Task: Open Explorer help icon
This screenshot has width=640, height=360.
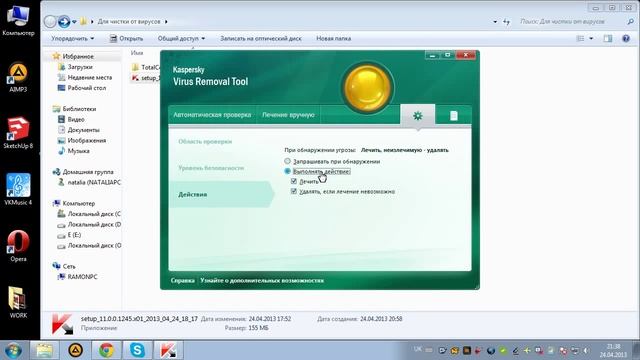Action: [626, 38]
